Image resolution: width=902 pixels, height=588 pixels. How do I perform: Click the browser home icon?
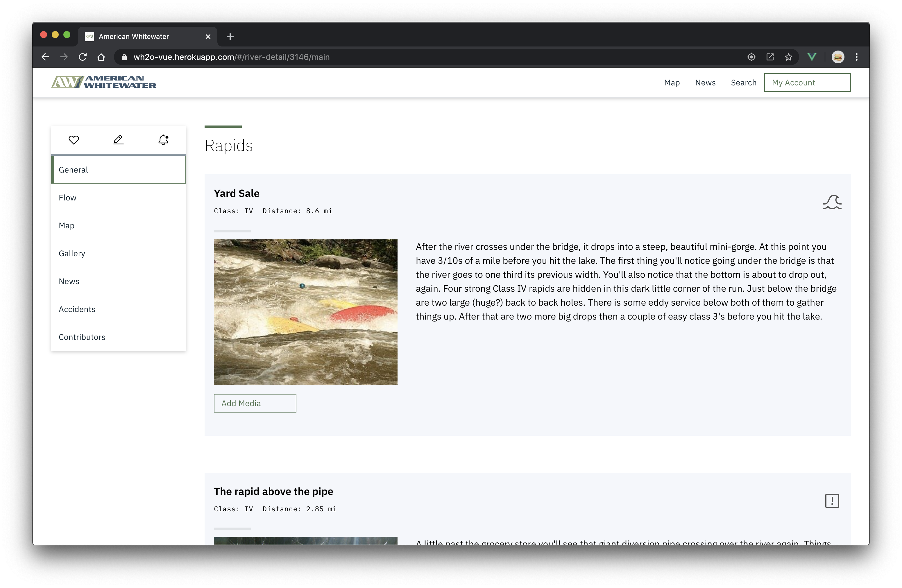click(x=101, y=57)
